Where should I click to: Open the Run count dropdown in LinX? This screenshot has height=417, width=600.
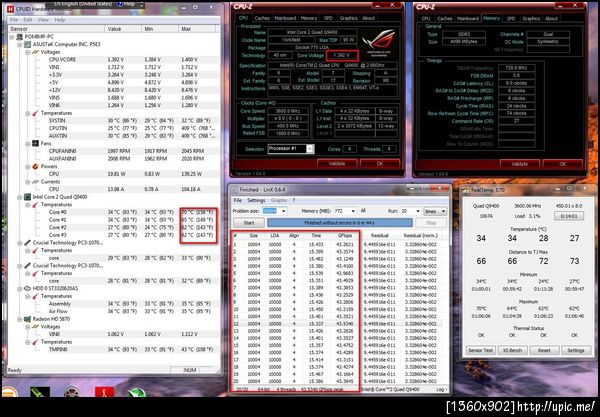click(x=417, y=211)
